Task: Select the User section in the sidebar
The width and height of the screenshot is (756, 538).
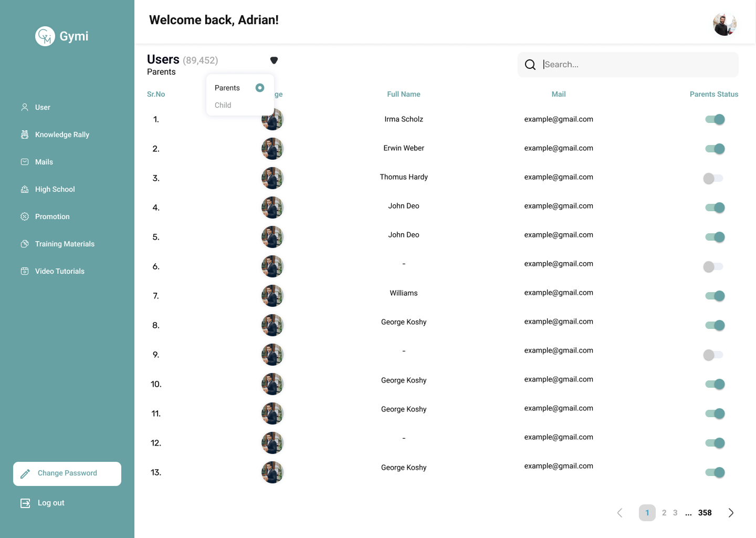Action: pos(43,107)
